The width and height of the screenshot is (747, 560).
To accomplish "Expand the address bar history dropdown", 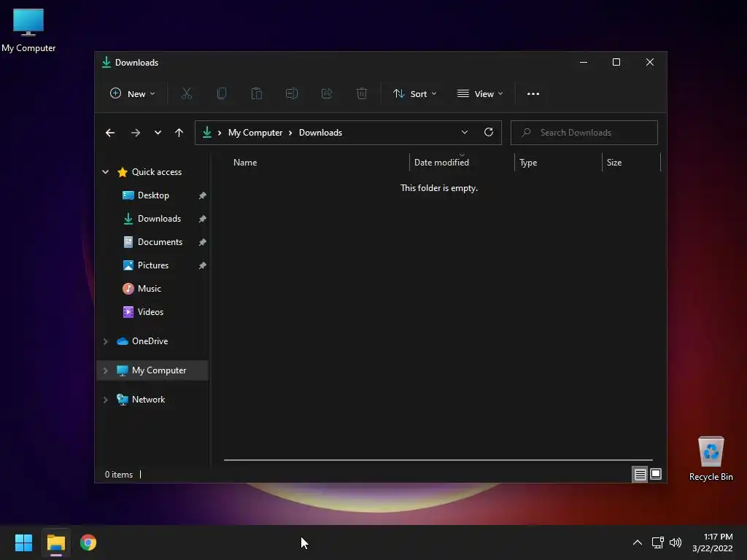I will click(x=465, y=133).
